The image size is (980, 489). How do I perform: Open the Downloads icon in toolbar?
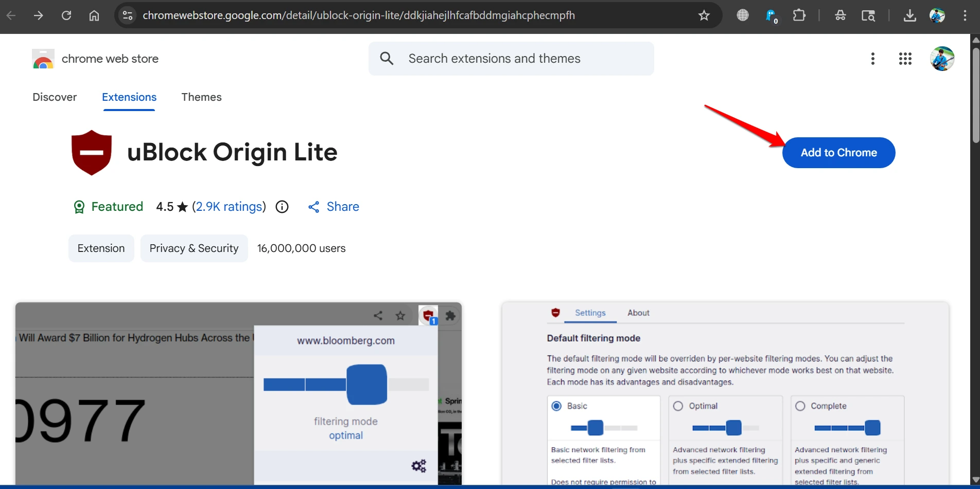coord(909,15)
